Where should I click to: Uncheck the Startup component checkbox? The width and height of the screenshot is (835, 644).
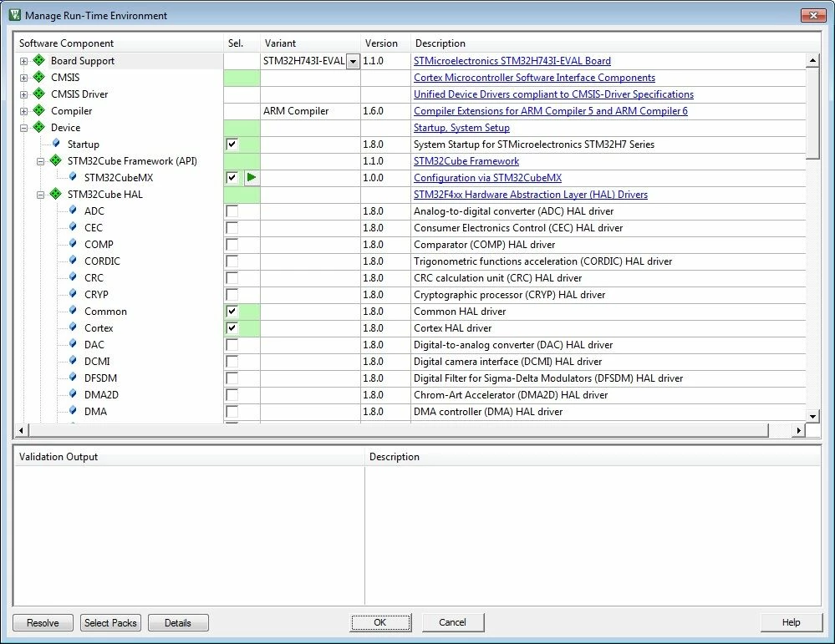(x=232, y=145)
